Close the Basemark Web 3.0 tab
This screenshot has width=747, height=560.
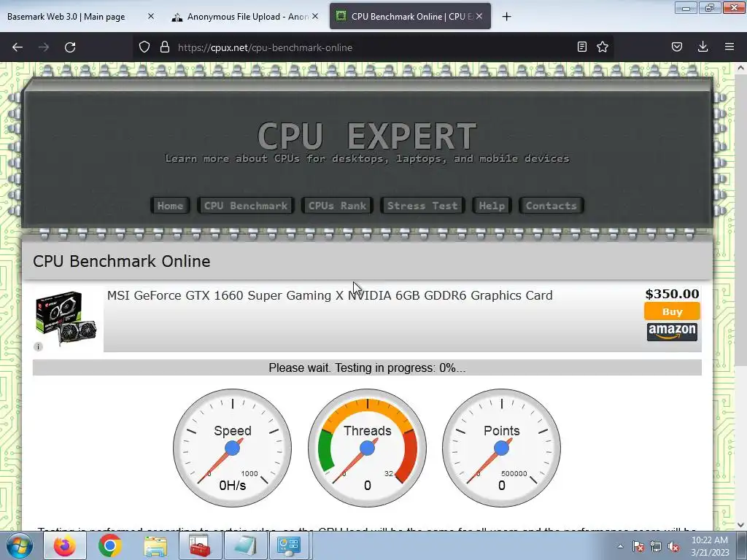pyautogui.click(x=151, y=16)
